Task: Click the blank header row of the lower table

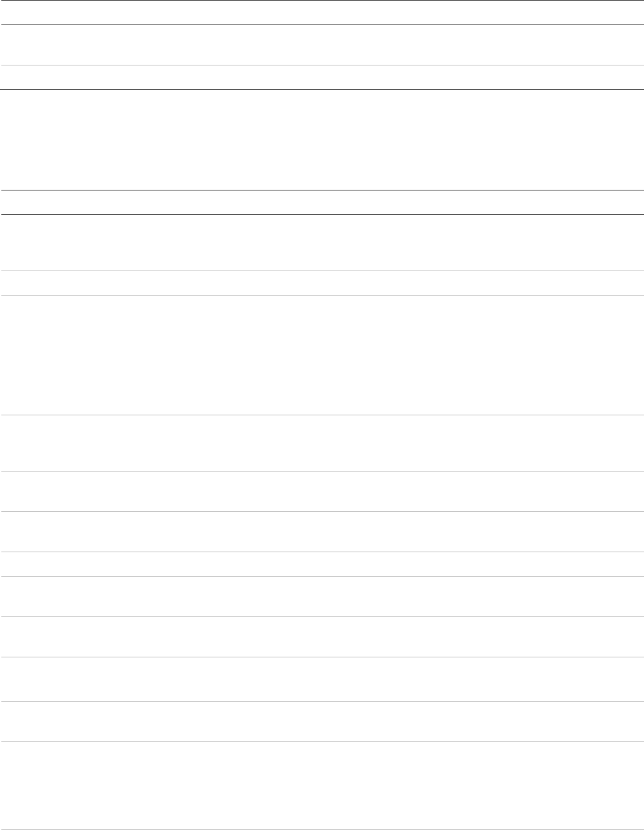Action: tap(322, 202)
